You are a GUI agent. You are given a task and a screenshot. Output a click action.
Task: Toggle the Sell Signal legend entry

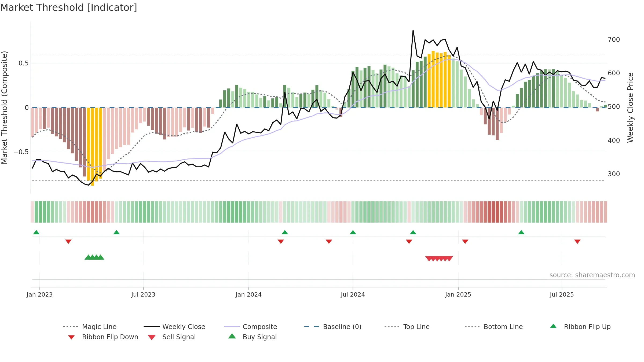172,337
